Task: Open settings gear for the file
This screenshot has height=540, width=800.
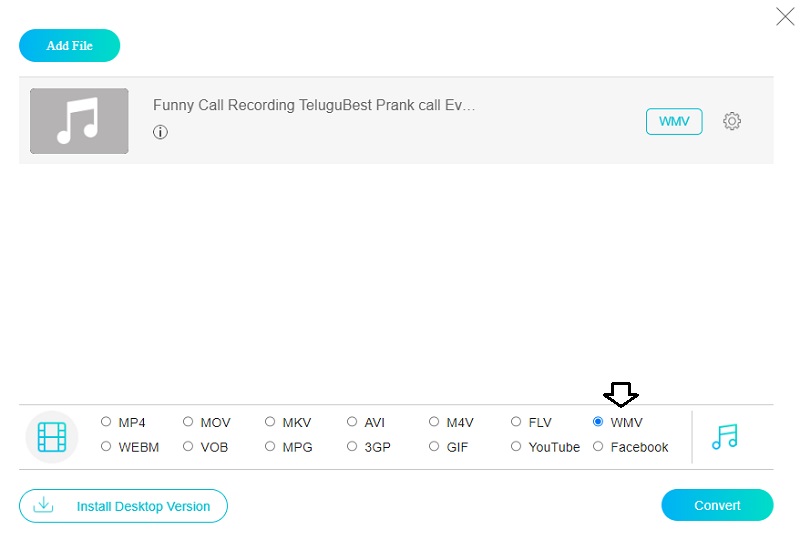Action: point(732,121)
